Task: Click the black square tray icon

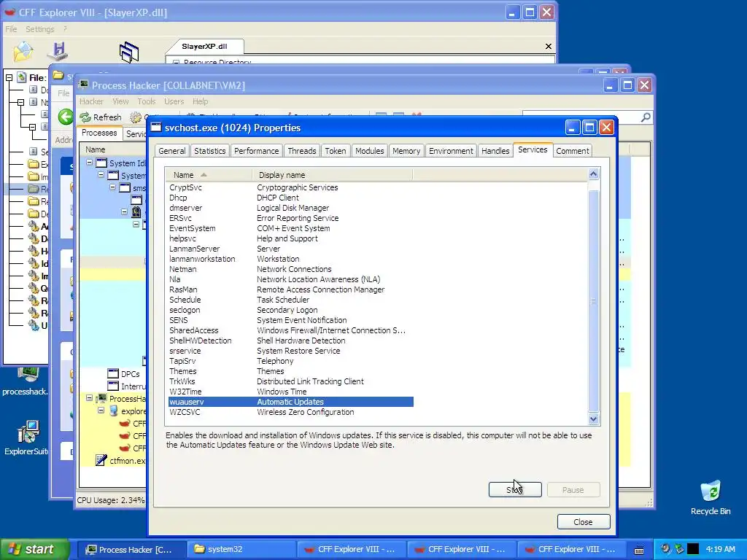Action: click(693, 549)
